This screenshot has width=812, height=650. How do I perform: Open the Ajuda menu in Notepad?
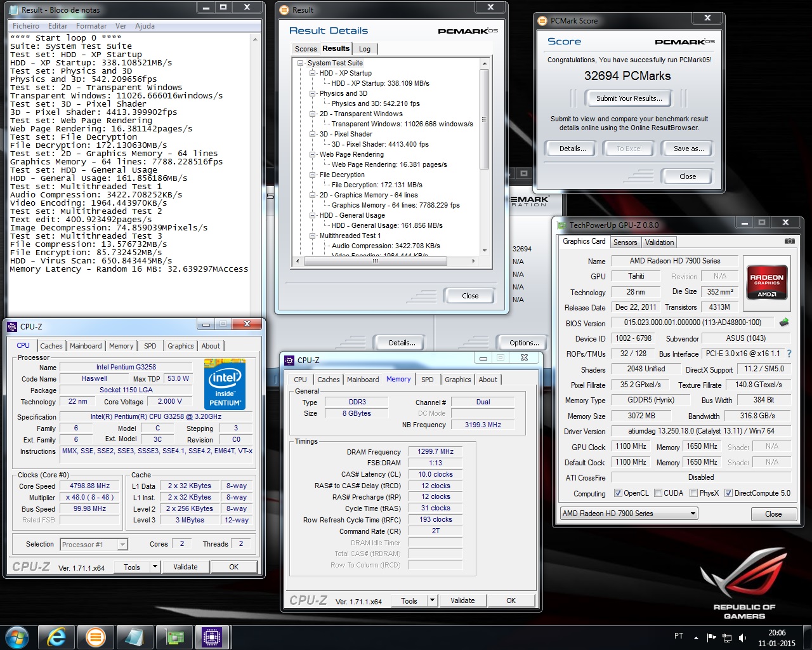tap(145, 26)
